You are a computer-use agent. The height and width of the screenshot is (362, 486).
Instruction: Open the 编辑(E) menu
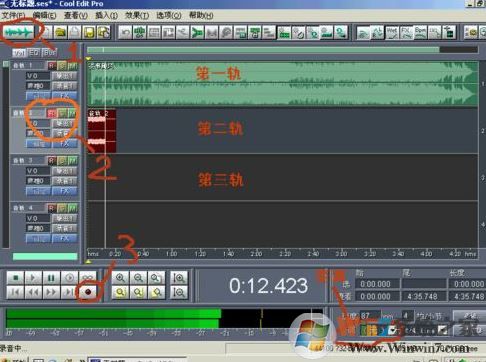click(44, 15)
